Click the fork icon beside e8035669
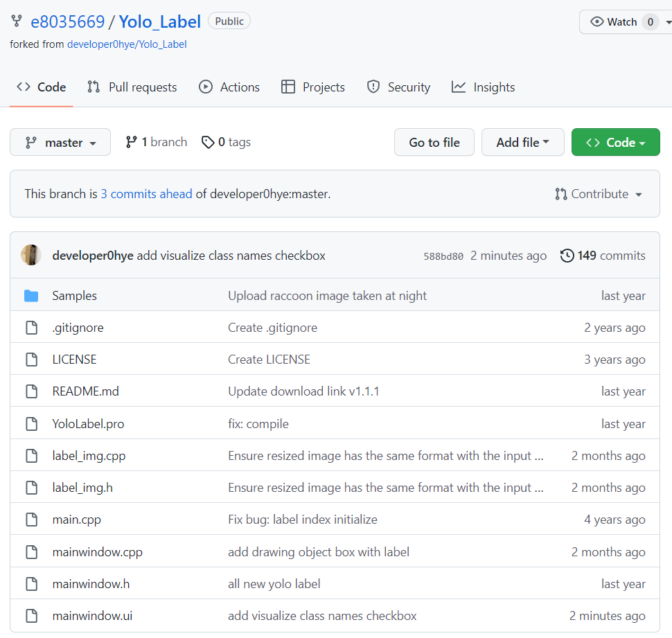672x638 pixels. tap(17, 21)
